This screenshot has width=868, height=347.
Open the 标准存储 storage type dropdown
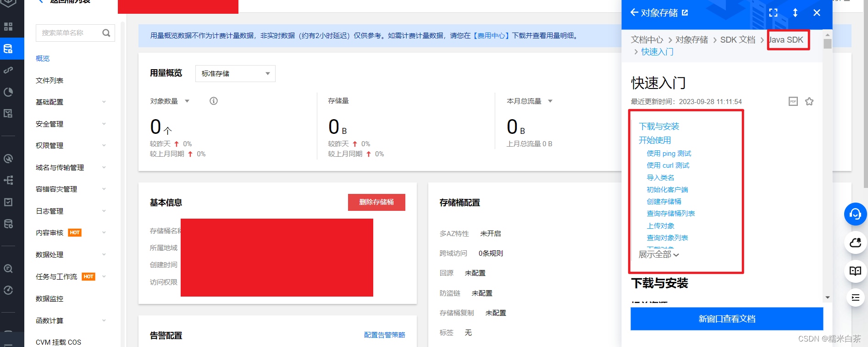[x=235, y=74]
